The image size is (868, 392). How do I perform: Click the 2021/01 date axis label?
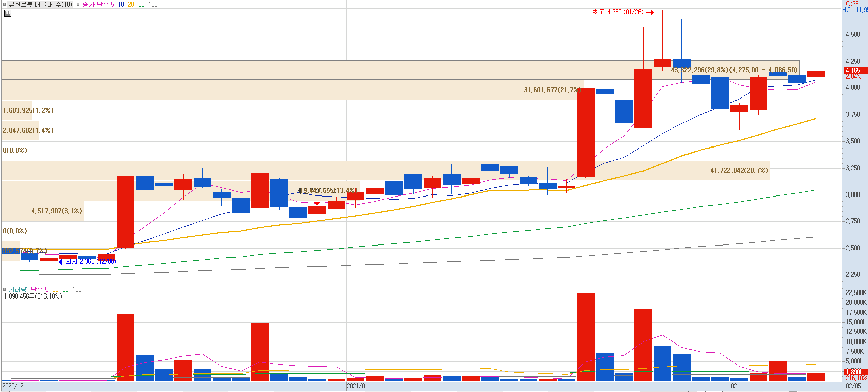coord(357,386)
